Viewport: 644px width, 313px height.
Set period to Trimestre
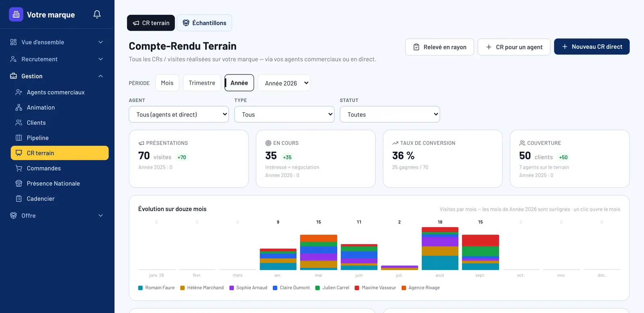click(x=202, y=83)
